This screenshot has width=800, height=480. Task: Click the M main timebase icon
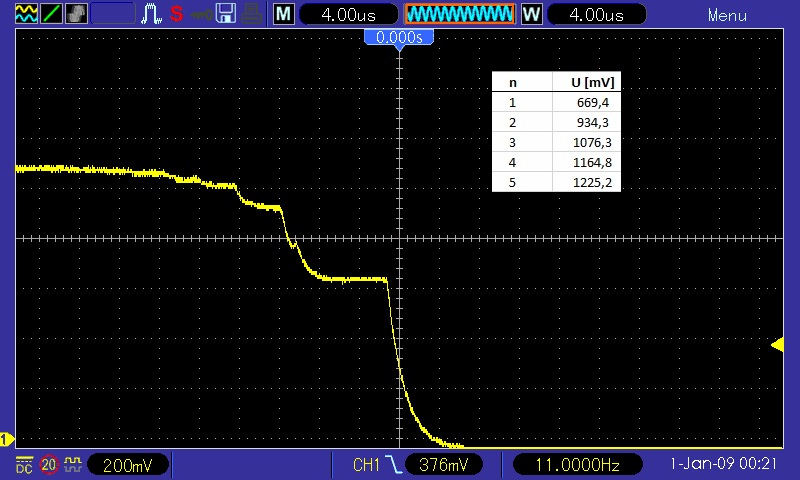click(x=283, y=14)
